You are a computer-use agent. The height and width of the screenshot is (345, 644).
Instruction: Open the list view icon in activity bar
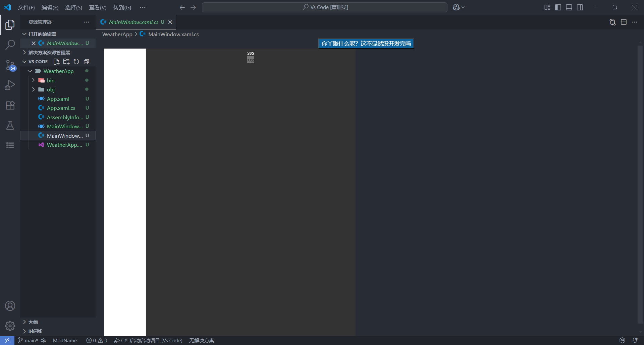pos(10,145)
